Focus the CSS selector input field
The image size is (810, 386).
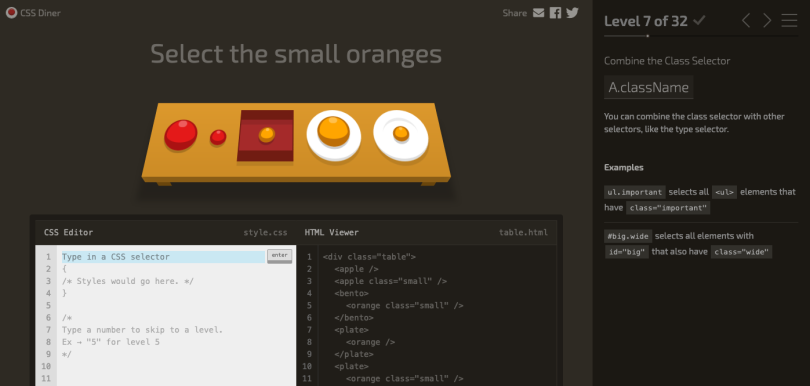click(x=163, y=257)
